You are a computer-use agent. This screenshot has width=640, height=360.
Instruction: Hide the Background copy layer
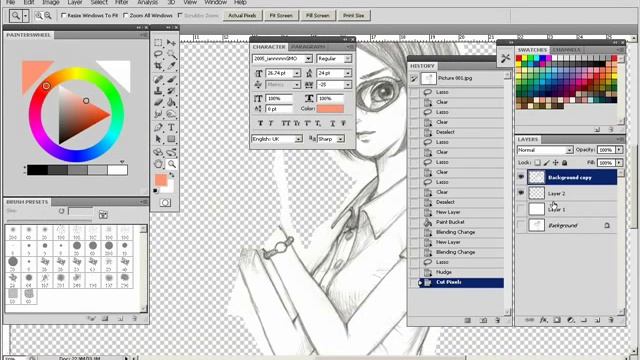pos(521,177)
